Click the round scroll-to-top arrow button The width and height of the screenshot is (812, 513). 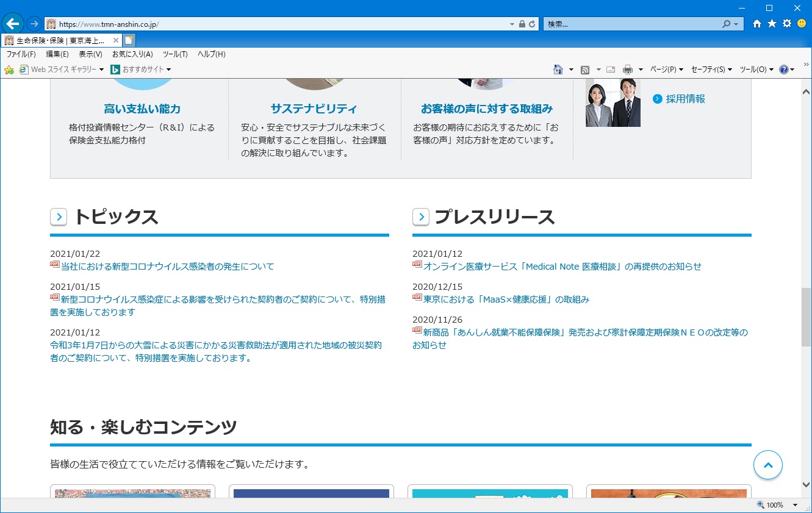coord(767,465)
